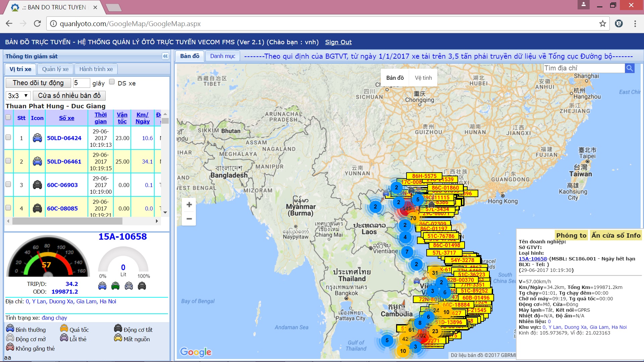Click the table's horizontal scroll right arrow
Screen dimensions: 644x362
[x=157, y=221]
